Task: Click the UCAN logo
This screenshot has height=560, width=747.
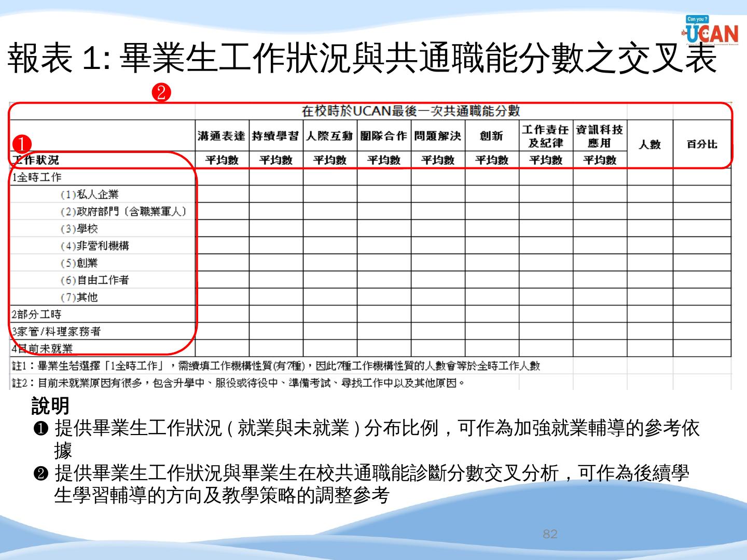Action: point(711,30)
